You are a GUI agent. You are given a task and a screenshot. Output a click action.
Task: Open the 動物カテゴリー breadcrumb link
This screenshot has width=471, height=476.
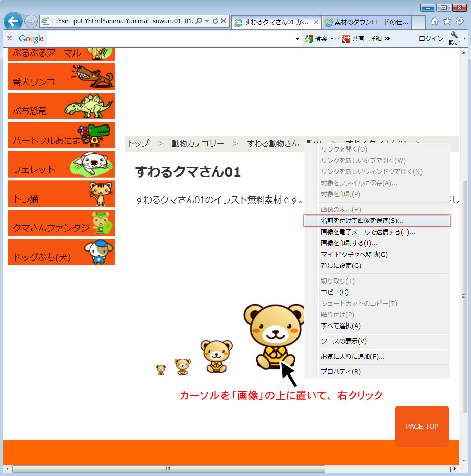(197, 143)
